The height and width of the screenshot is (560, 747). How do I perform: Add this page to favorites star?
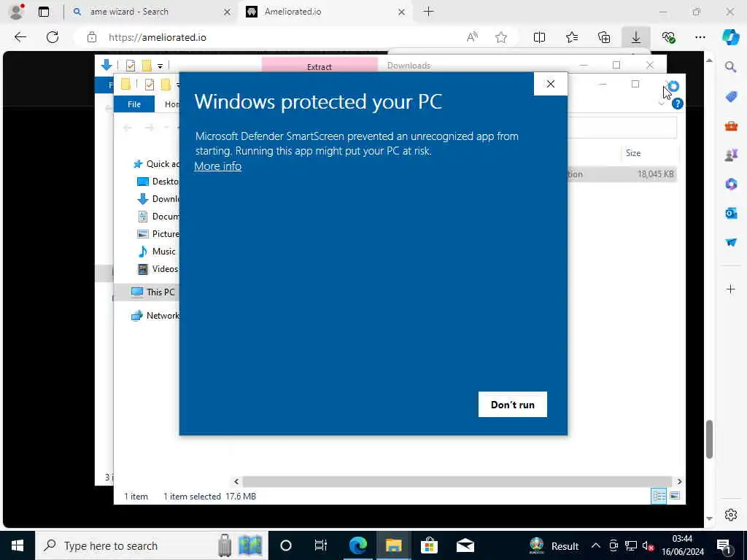click(500, 37)
